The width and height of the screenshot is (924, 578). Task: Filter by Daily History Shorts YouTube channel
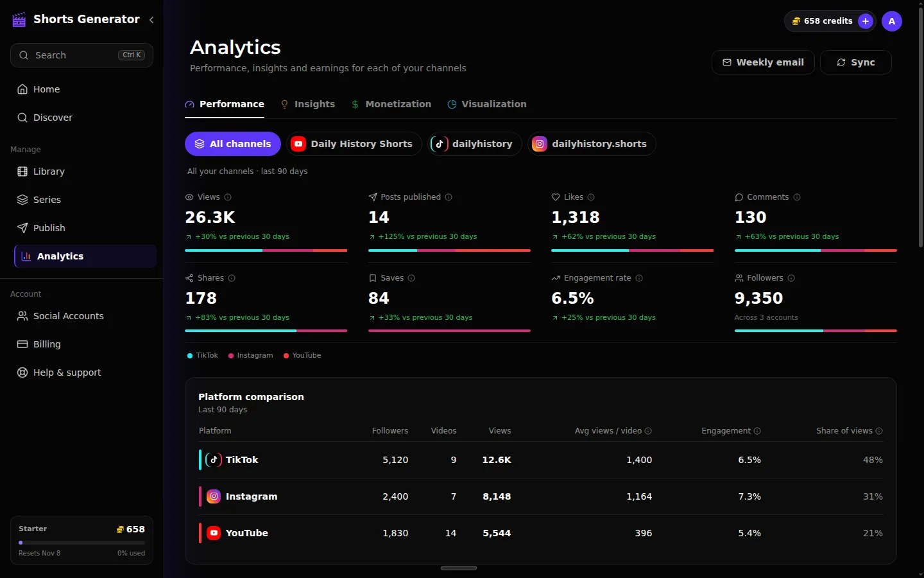[354, 144]
